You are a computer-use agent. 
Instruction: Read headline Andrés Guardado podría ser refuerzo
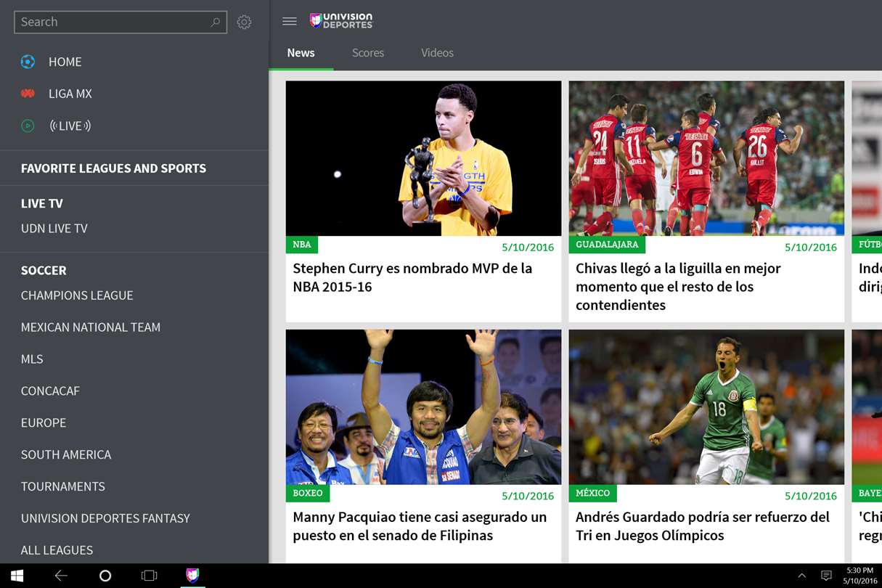pyautogui.click(x=703, y=526)
